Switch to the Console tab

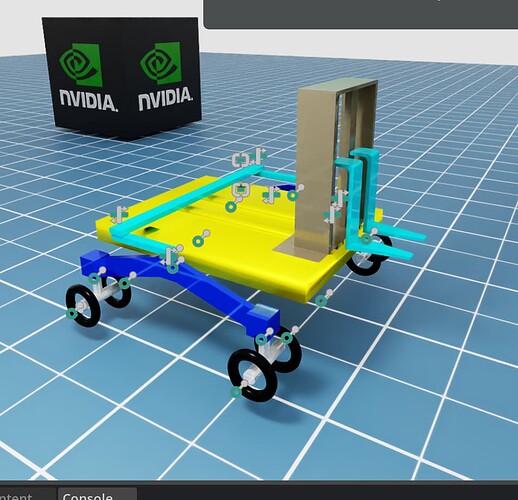click(88, 496)
